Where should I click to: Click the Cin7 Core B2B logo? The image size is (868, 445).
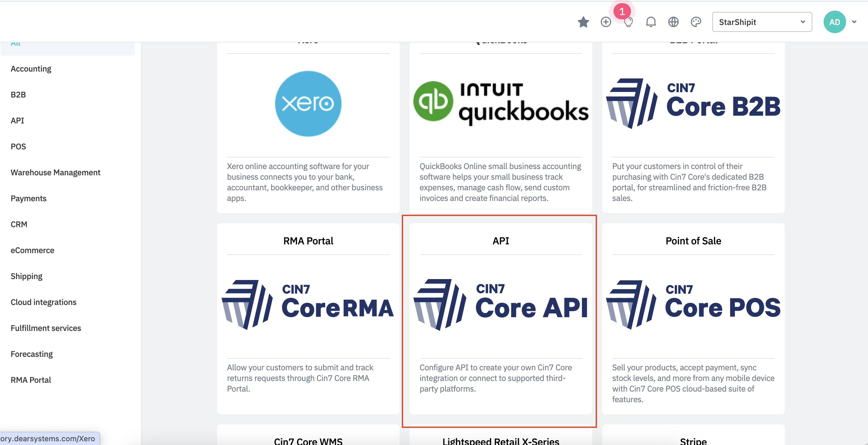click(x=693, y=103)
